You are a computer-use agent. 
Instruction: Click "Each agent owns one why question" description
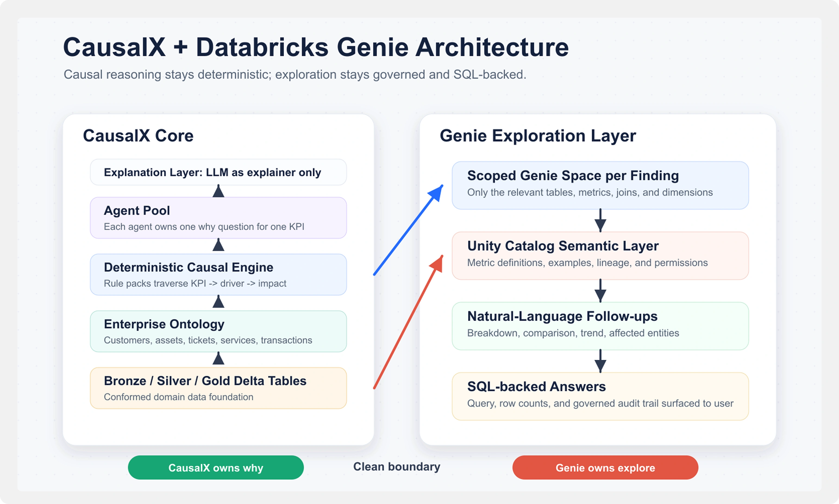point(204,227)
